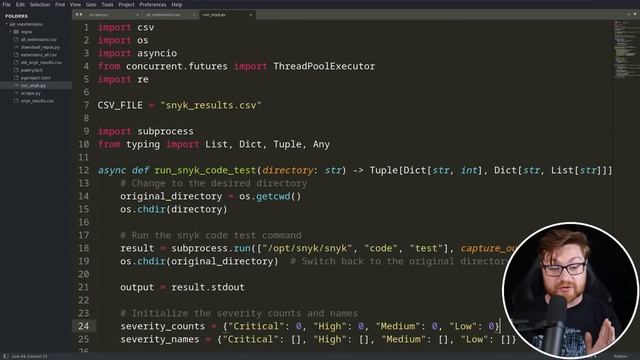Open pyproject.toml from the sidebar

click(36, 78)
